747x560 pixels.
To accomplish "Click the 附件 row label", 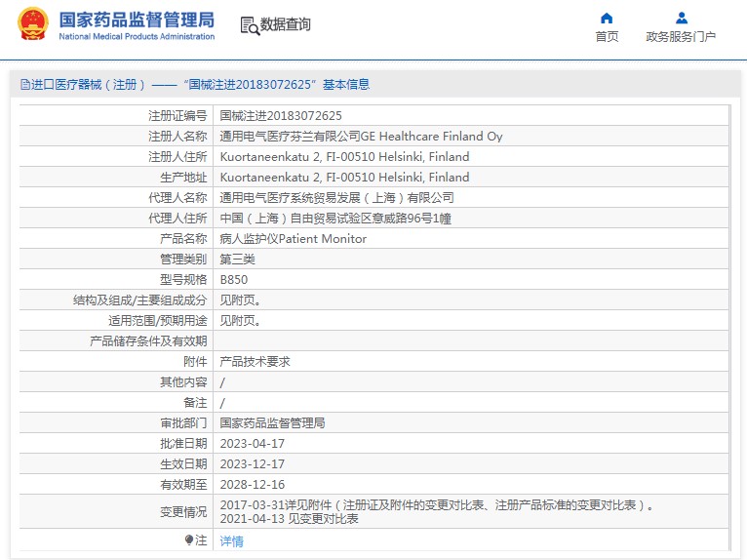I will pos(195,362).
